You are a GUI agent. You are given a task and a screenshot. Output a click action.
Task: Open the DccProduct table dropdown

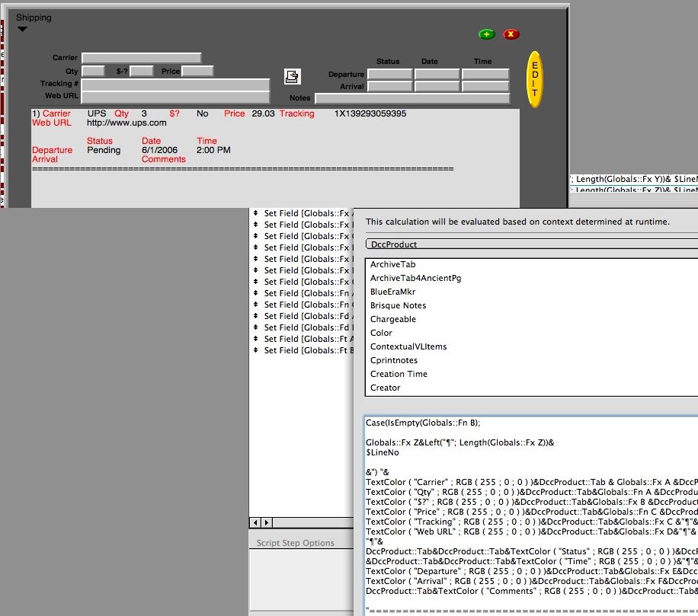[x=532, y=244]
